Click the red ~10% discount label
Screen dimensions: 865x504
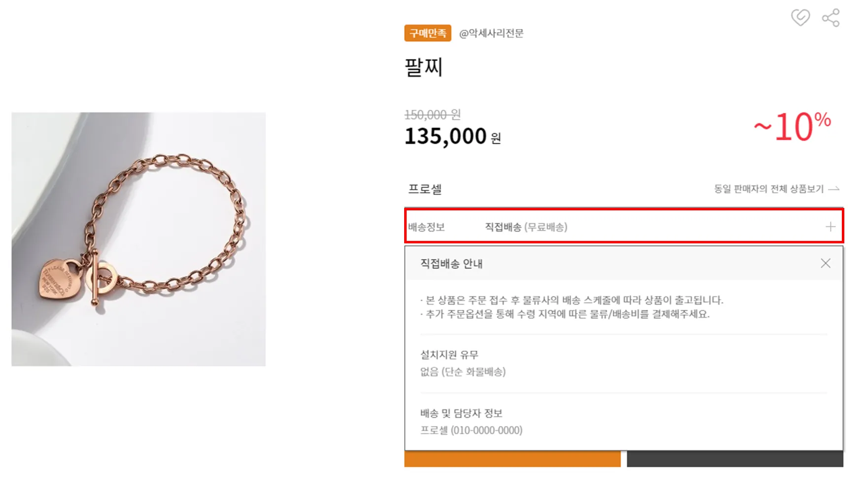tap(793, 127)
